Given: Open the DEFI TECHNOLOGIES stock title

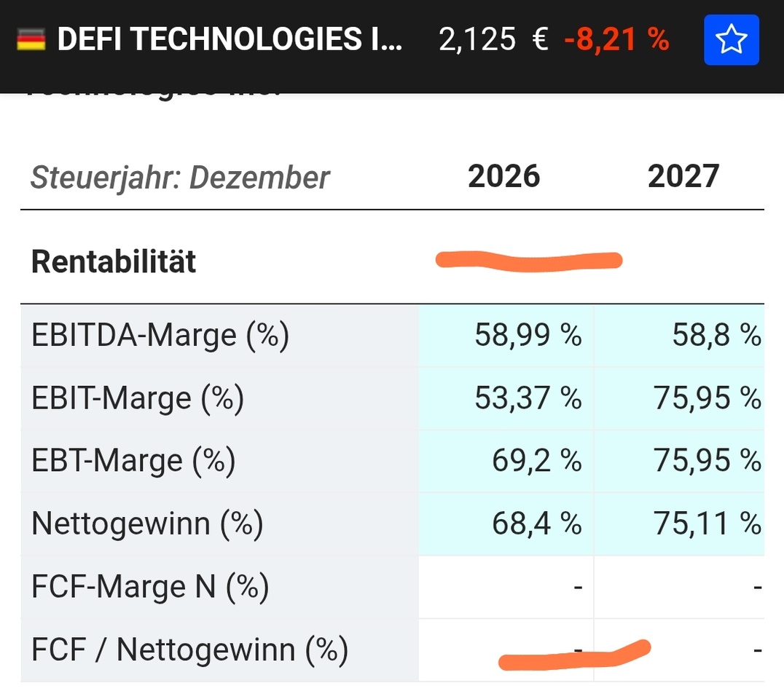Looking at the screenshot, I should (x=229, y=40).
